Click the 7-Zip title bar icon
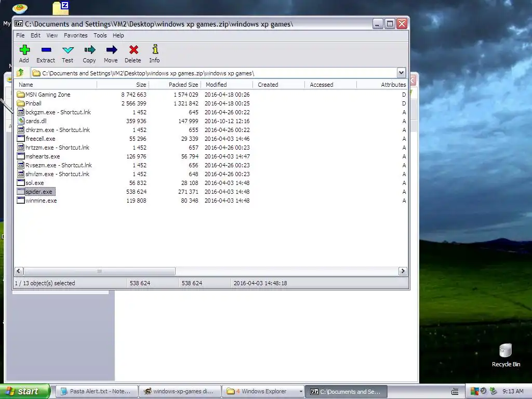532x399 pixels. (x=19, y=24)
